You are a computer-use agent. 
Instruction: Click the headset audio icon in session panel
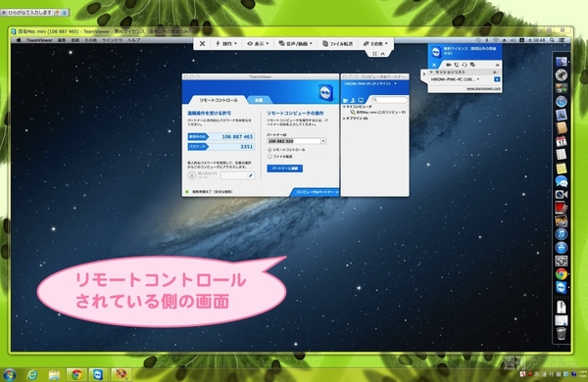pyautogui.click(x=465, y=65)
